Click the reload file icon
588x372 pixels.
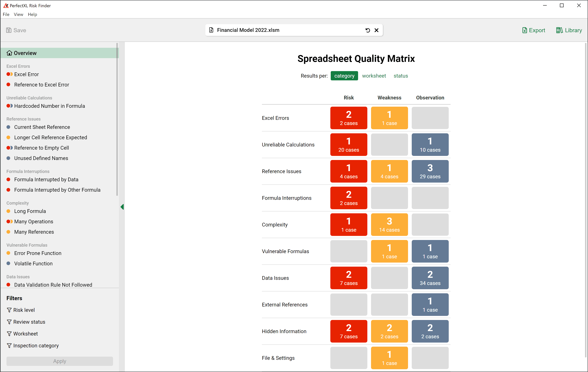point(368,30)
